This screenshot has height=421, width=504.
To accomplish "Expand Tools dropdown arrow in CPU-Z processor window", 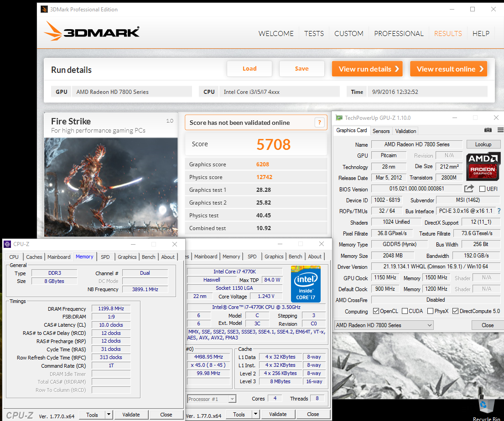I will point(255,414).
